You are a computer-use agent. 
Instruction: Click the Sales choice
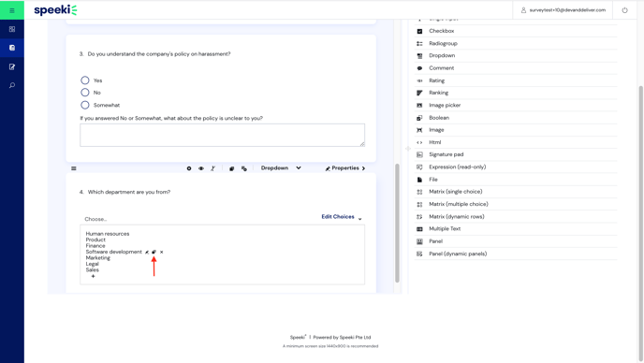click(x=92, y=269)
